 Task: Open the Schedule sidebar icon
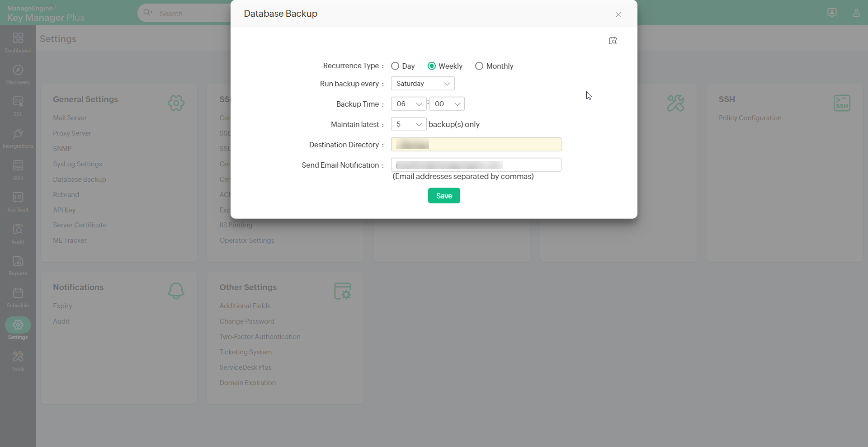coord(18,297)
